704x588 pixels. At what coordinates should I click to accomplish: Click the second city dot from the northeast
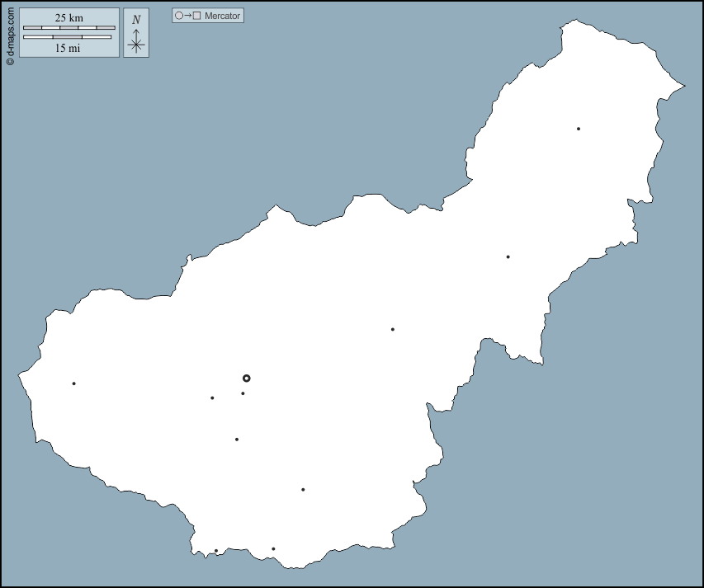[x=508, y=257]
